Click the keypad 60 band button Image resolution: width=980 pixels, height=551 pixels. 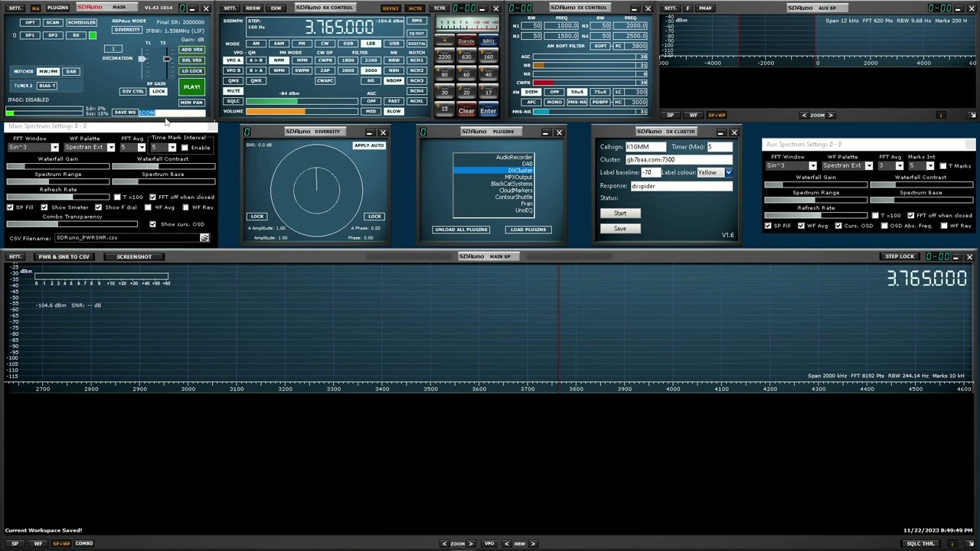[466, 74]
